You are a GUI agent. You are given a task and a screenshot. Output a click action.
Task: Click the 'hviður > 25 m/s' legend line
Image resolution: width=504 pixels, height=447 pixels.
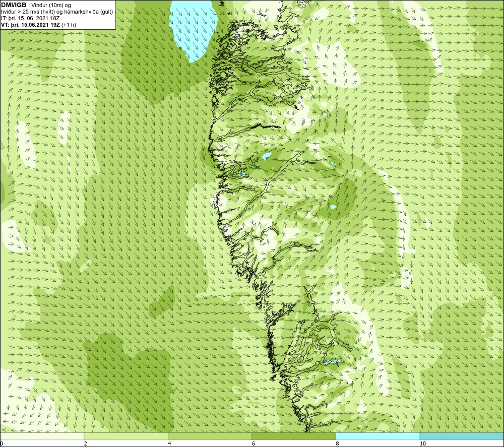(57, 12)
